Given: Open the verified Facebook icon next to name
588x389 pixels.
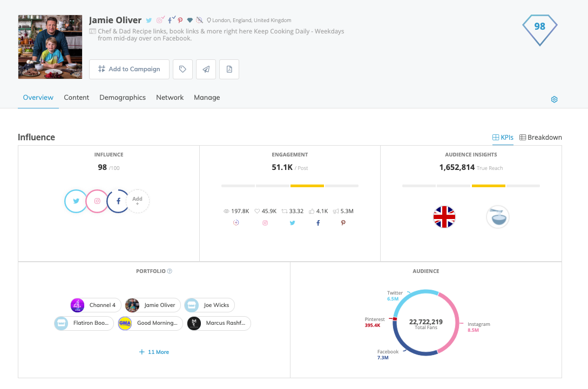Looking at the screenshot, I should point(171,20).
